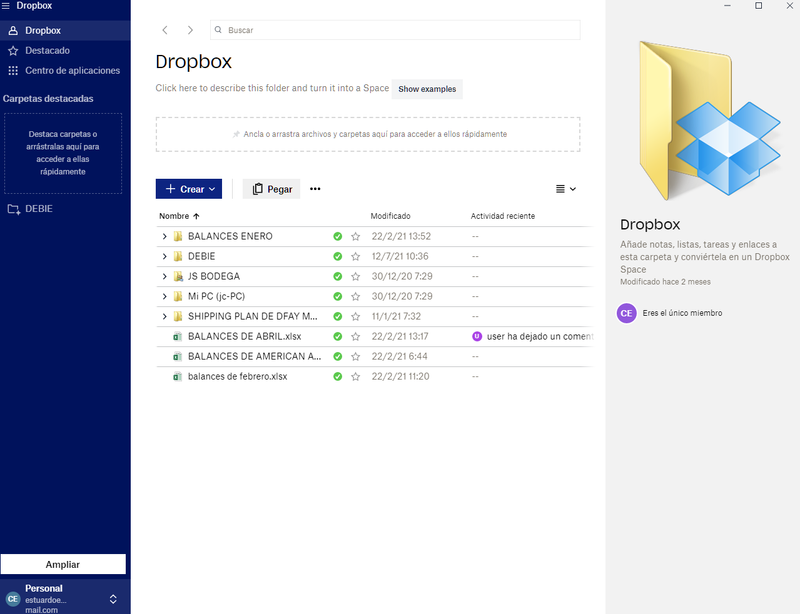
Task: Expand the Mi PC (jc-PC) folder
Action: tap(164, 297)
